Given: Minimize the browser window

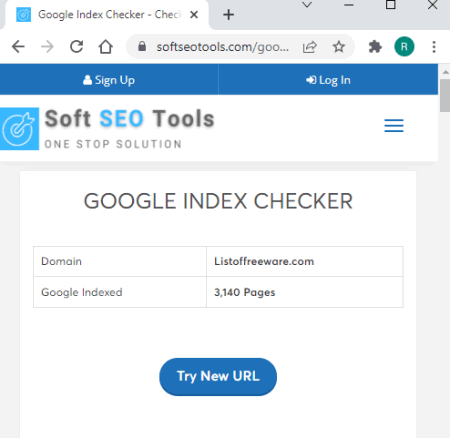Looking at the screenshot, I should pos(349,5).
